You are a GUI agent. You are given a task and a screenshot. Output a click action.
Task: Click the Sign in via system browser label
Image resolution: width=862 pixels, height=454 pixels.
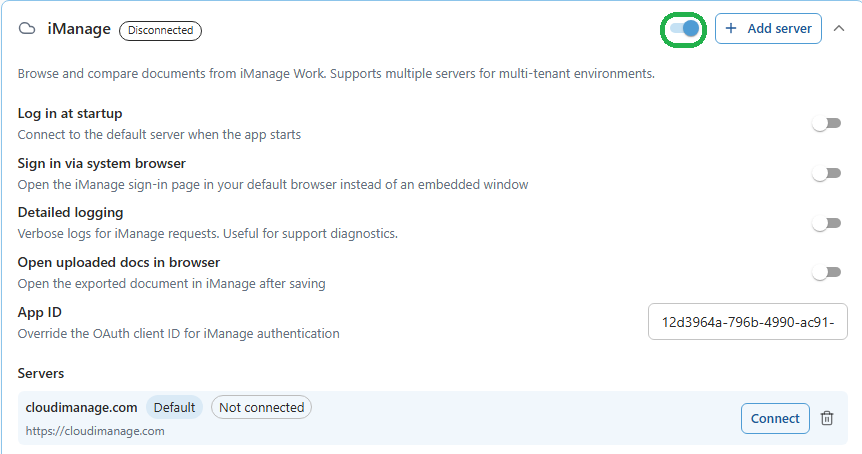point(102,163)
